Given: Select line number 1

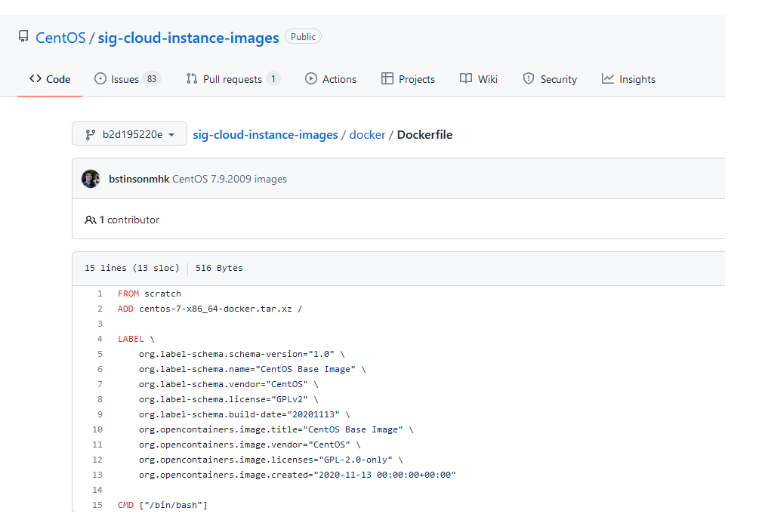Looking at the screenshot, I should 99,294.
